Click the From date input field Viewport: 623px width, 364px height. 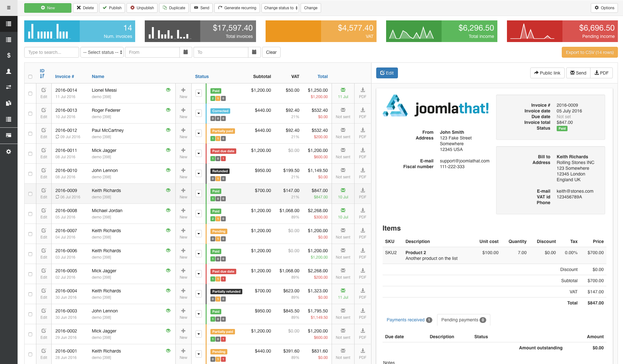click(x=152, y=52)
